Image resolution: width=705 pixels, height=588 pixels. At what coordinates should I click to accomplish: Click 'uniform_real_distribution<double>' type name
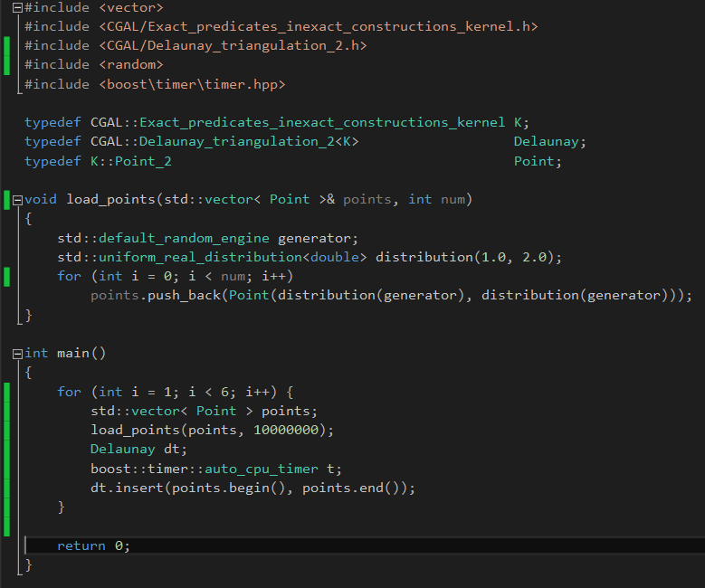click(x=233, y=258)
